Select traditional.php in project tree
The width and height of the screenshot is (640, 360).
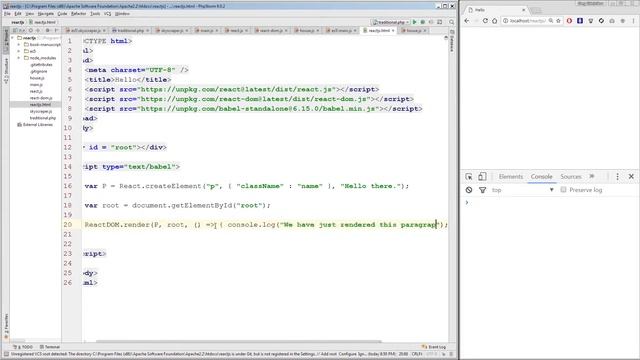point(42,118)
